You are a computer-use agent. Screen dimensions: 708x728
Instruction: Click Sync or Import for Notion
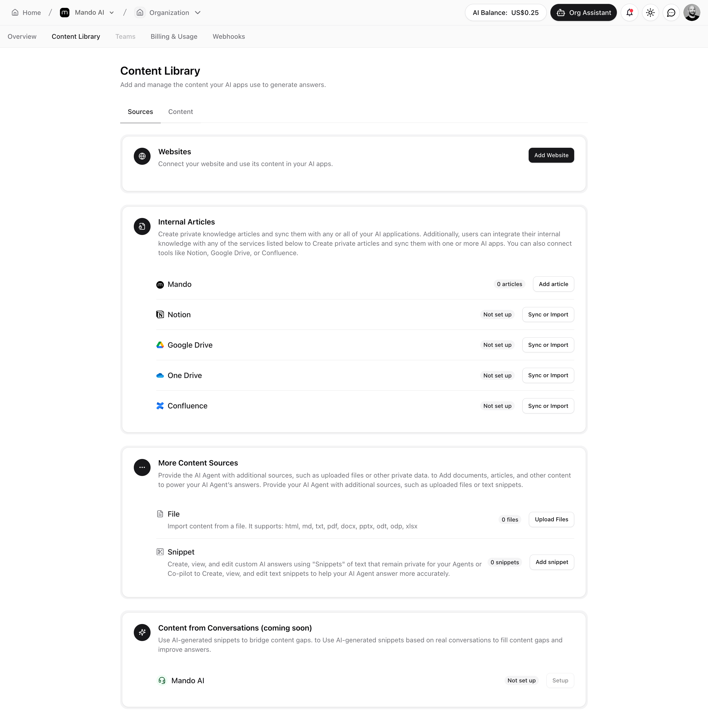(x=548, y=314)
